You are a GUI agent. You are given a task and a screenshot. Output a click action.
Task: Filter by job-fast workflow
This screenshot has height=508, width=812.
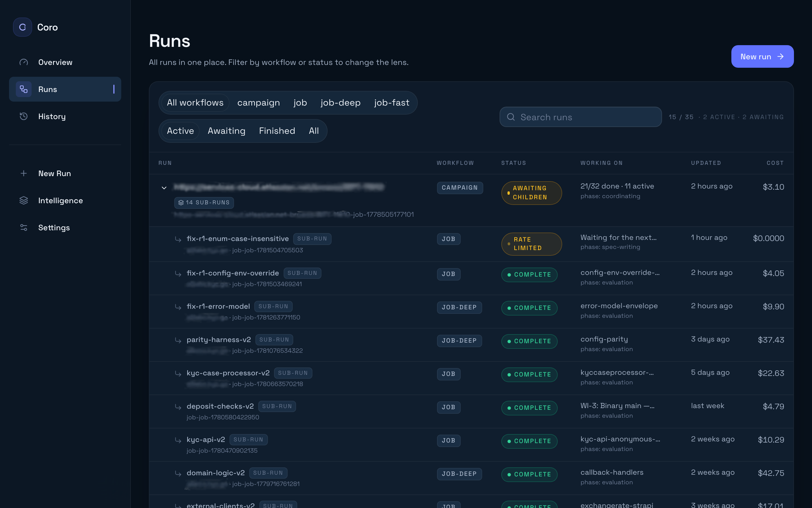pyautogui.click(x=392, y=102)
